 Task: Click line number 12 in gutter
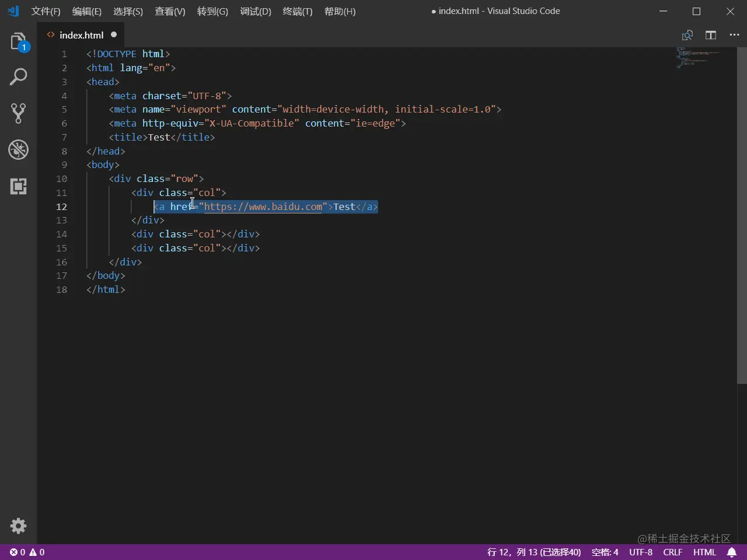pos(61,206)
